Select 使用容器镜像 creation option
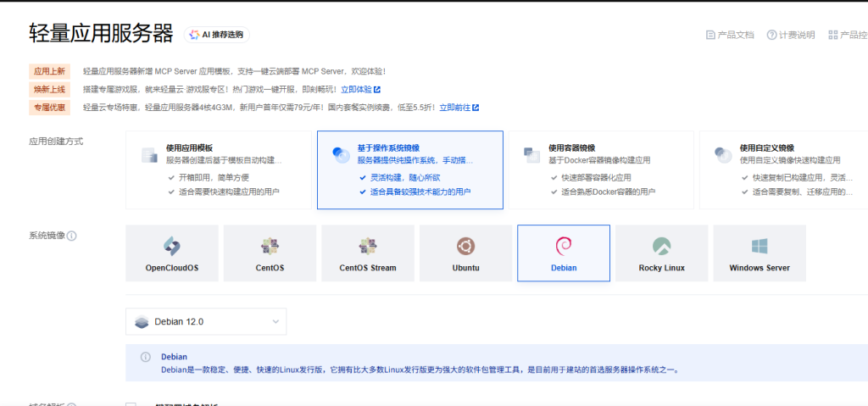 click(x=600, y=170)
